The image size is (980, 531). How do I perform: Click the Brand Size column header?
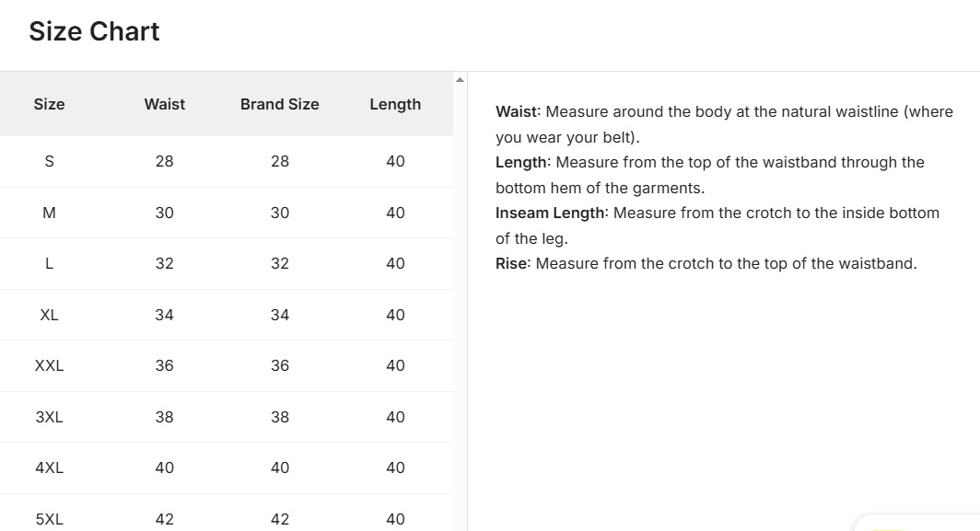point(279,104)
